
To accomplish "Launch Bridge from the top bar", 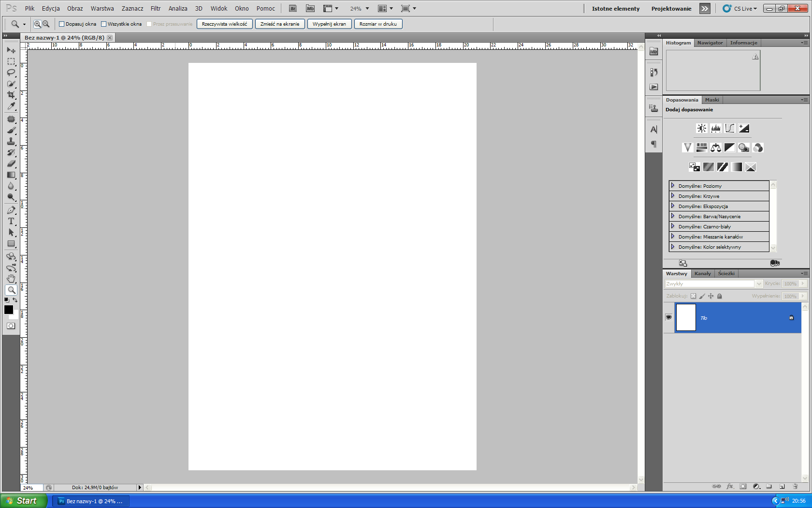I will 293,9.
